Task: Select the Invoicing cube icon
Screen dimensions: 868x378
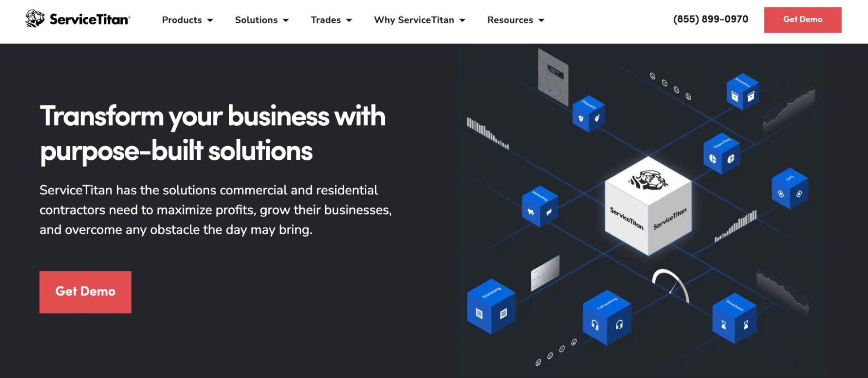Action: [x=491, y=306]
